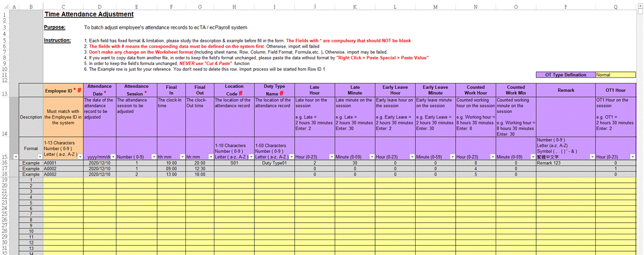Open Attendance Session Number (0-9) filter arrow

[x=153, y=157]
